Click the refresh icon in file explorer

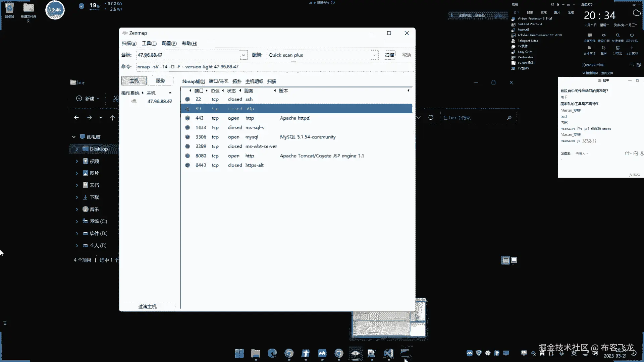coord(431,118)
